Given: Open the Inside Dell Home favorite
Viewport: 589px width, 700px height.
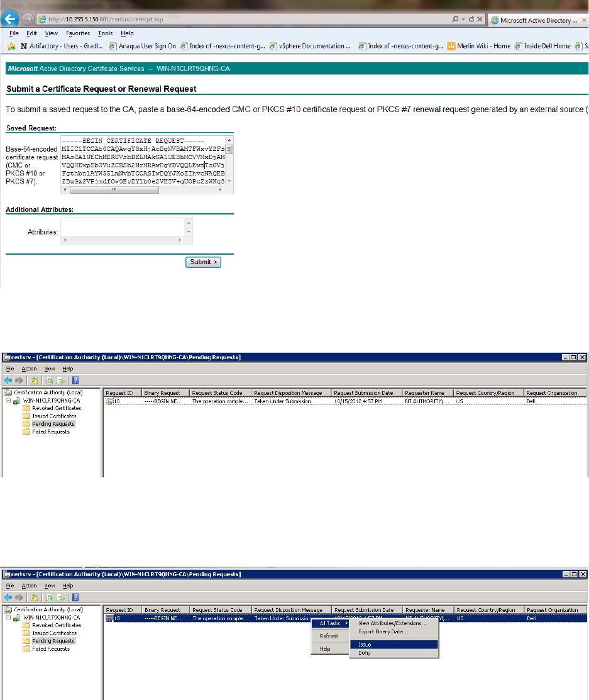Looking at the screenshot, I should point(542,46).
